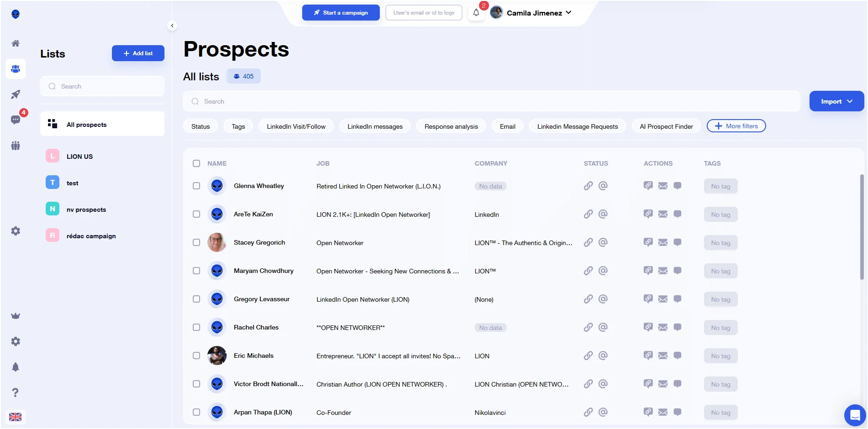Select the All prospects list
Viewport: 868px width, 429px height.
(102, 124)
